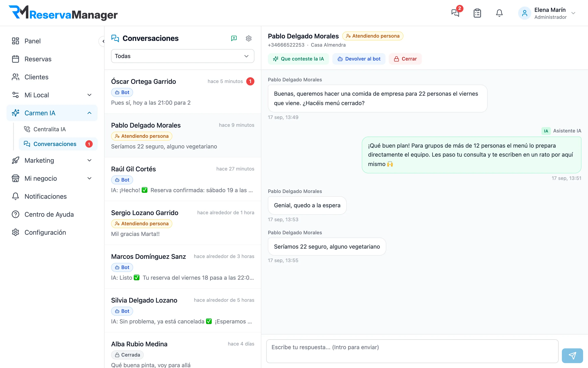Collapse the Carmen IA menu chevron
This screenshot has height=368, width=588.
(x=89, y=113)
